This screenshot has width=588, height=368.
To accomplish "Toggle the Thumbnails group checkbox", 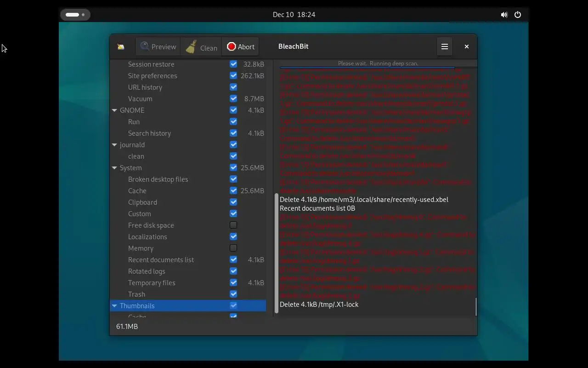I will (233, 305).
